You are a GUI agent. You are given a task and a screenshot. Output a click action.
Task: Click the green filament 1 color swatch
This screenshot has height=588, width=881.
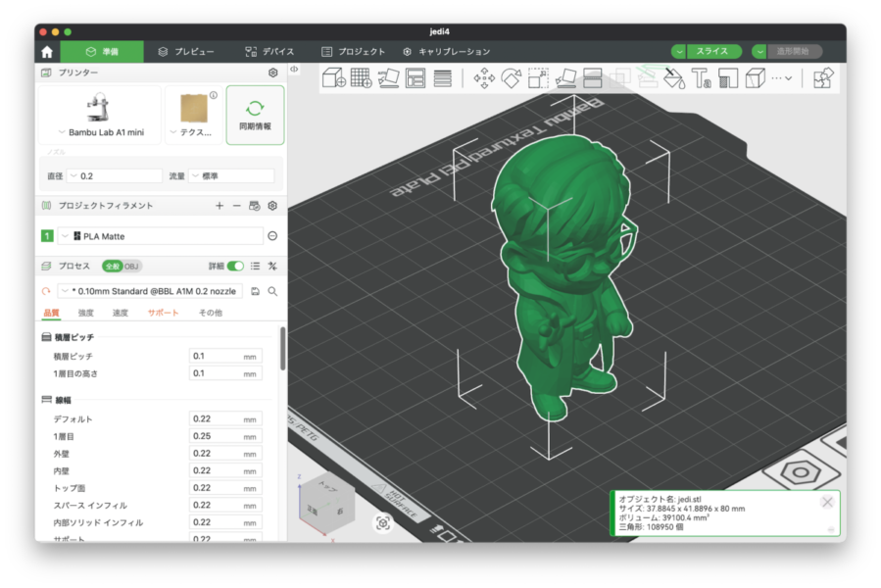47,236
